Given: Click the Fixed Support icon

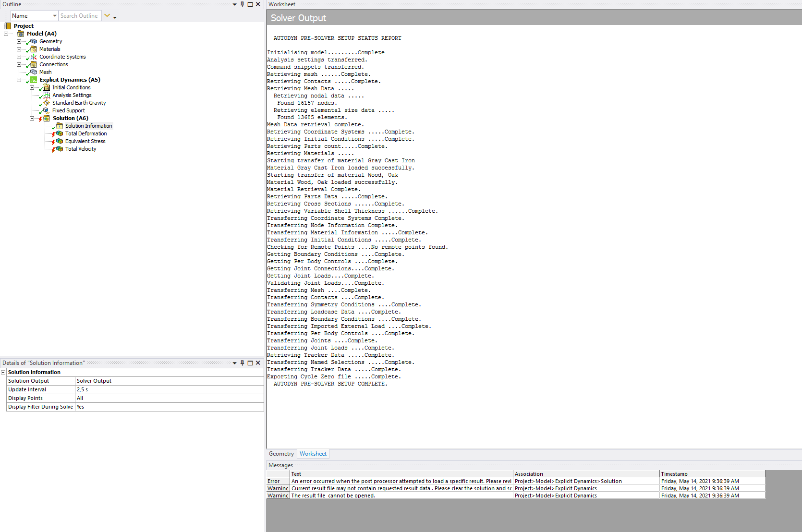Looking at the screenshot, I should coord(47,110).
